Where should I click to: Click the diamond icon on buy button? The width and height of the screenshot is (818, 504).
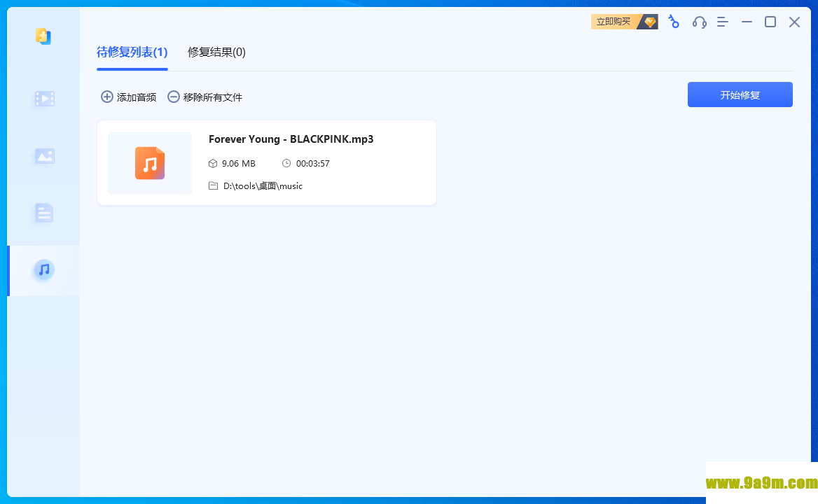click(x=650, y=22)
